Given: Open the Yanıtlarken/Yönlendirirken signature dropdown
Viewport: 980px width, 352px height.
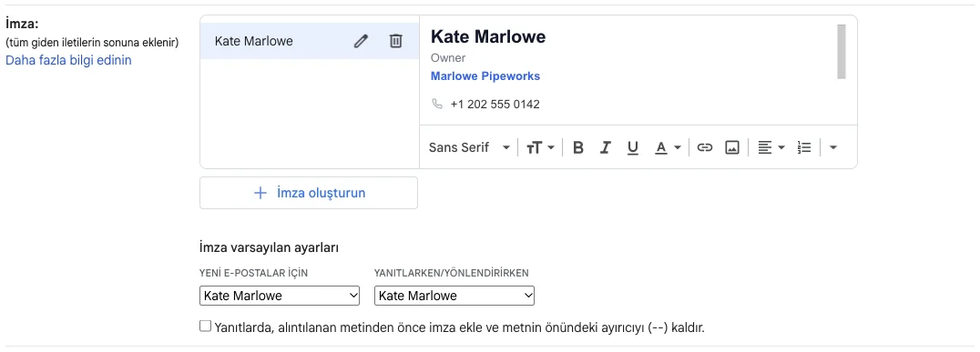Looking at the screenshot, I should pos(454,296).
